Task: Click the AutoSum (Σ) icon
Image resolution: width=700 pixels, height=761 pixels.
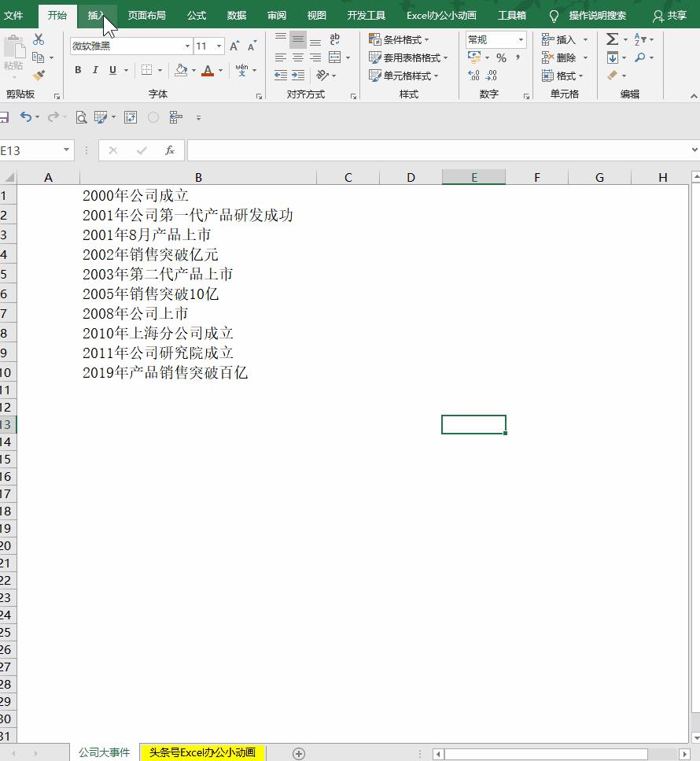Action: [612, 39]
